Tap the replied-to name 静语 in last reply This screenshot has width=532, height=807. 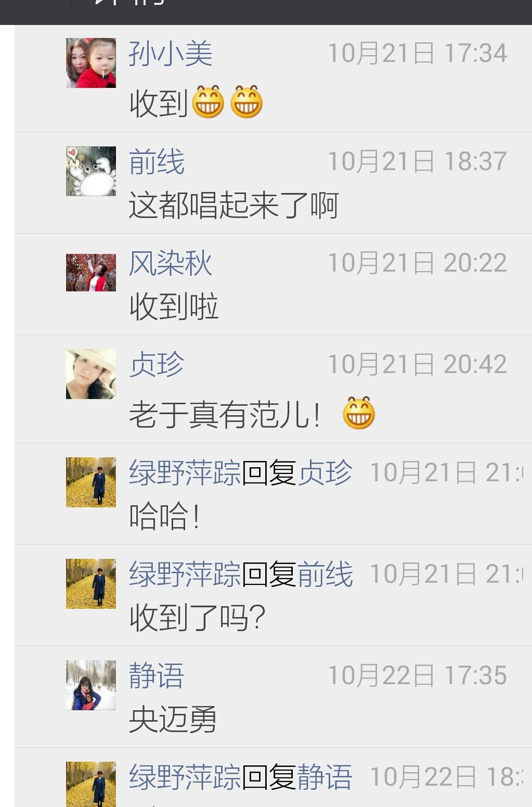(325, 777)
